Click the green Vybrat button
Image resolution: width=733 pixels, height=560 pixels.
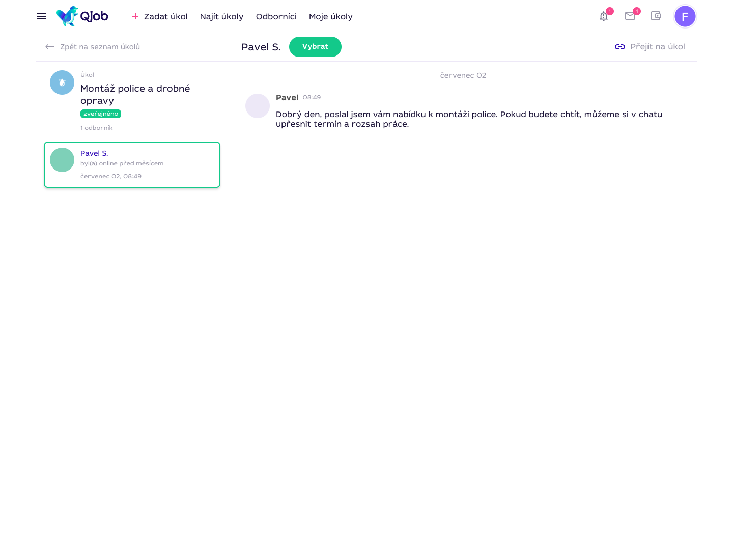315,47
